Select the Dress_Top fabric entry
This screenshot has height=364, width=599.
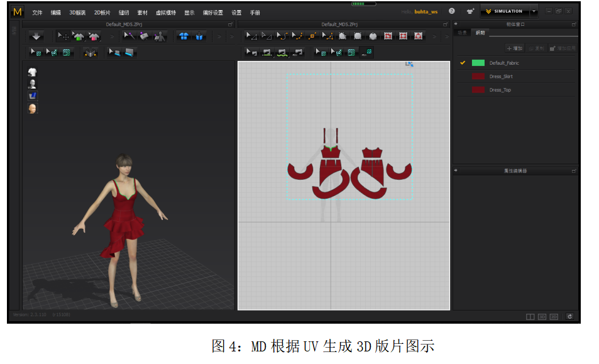[x=500, y=90]
